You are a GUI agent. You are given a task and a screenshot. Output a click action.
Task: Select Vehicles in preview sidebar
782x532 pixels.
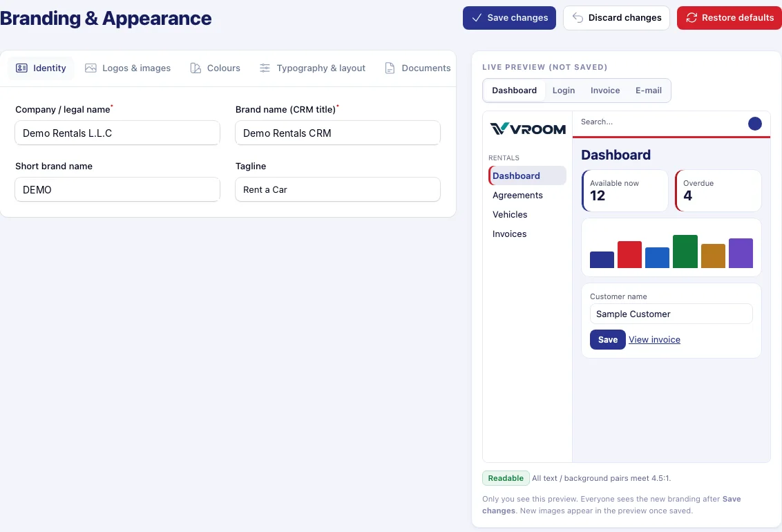(x=527, y=214)
